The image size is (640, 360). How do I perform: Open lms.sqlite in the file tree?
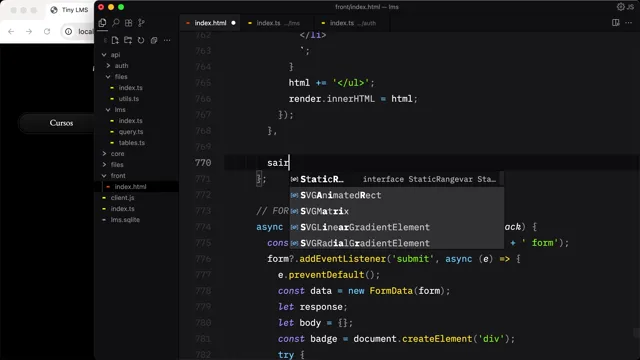pos(125,220)
